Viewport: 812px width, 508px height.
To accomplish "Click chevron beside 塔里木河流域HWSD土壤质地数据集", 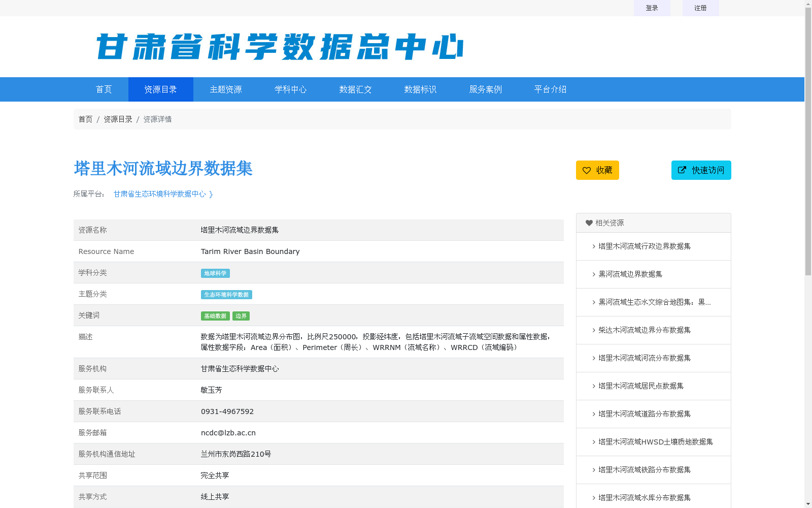I will [594, 442].
